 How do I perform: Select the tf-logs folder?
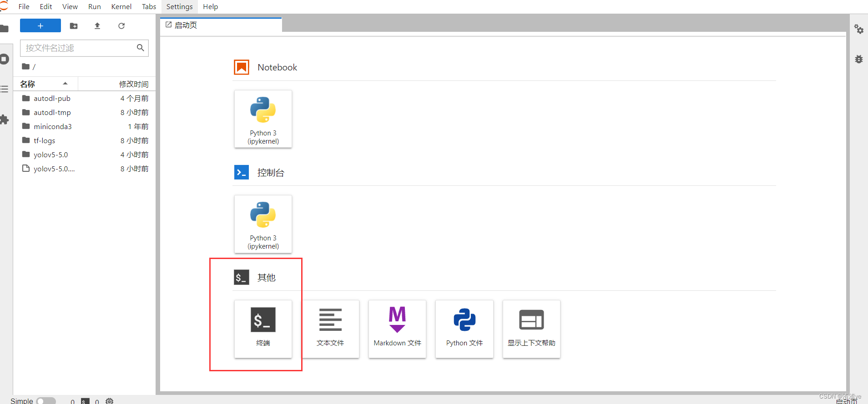tap(85, 140)
